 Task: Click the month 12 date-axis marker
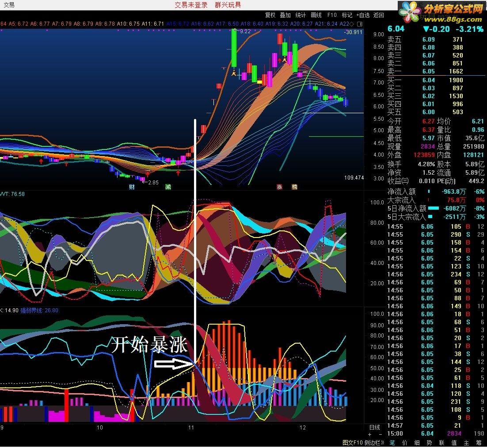[x=303, y=428]
